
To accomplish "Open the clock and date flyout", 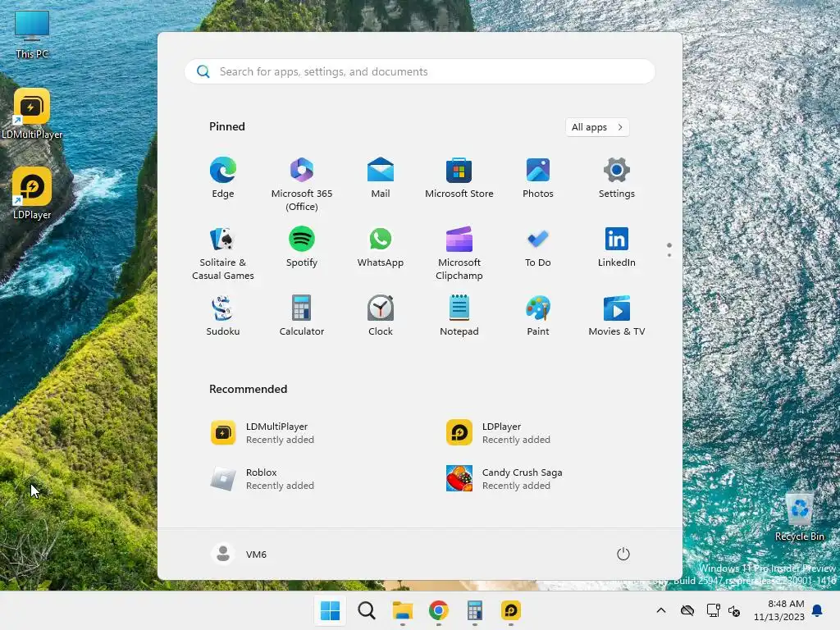I will (779, 610).
